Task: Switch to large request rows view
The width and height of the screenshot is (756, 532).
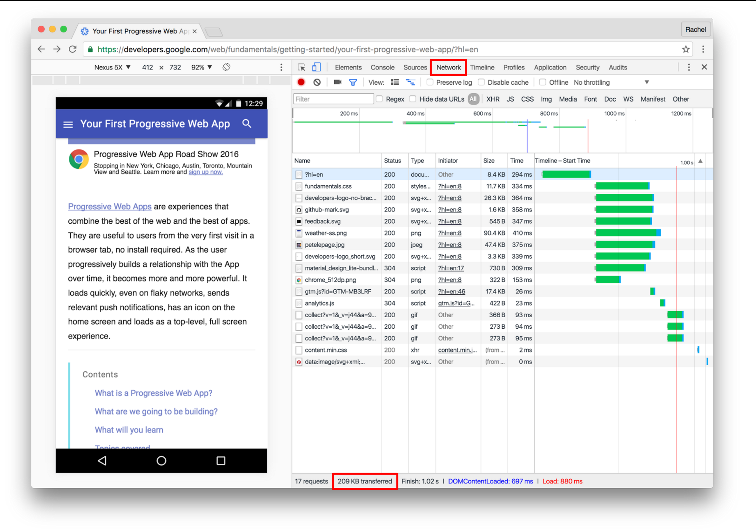Action: tap(394, 82)
